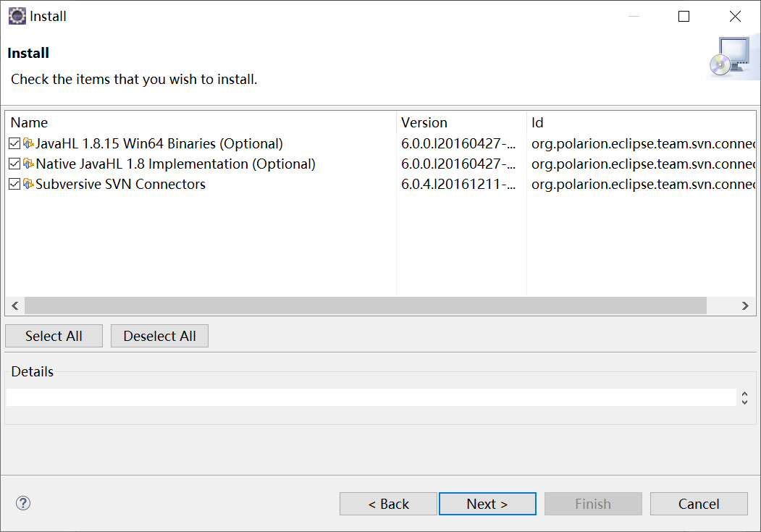Click the Native JavaHL 1.8 feature icon
The image size is (761, 532).
coord(28,164)
